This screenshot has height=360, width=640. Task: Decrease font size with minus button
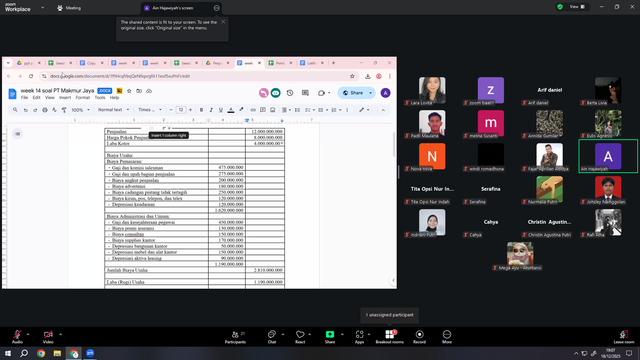coord(171,110)
